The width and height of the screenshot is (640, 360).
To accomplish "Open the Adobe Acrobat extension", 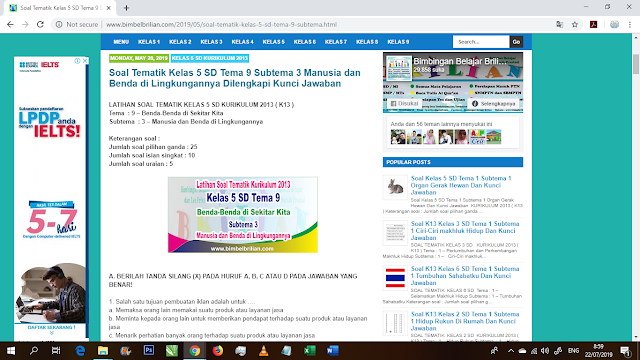I will tap(593, 24).
